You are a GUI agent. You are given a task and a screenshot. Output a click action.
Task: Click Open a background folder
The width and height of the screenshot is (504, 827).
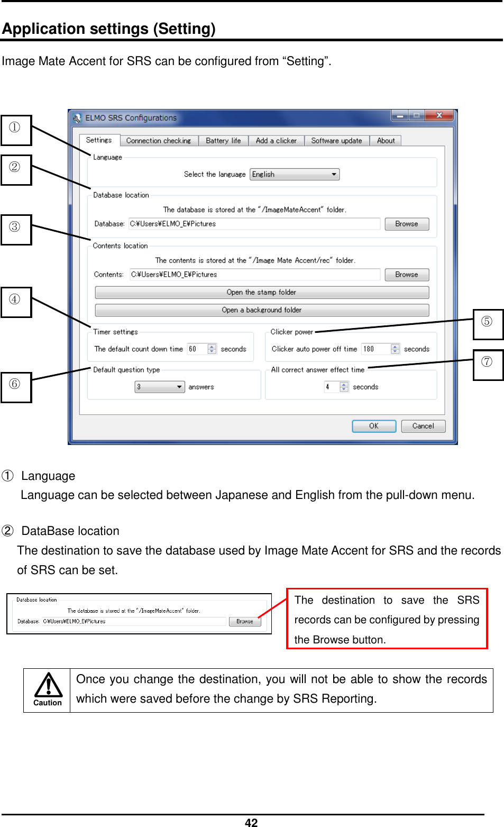[262, 310]
